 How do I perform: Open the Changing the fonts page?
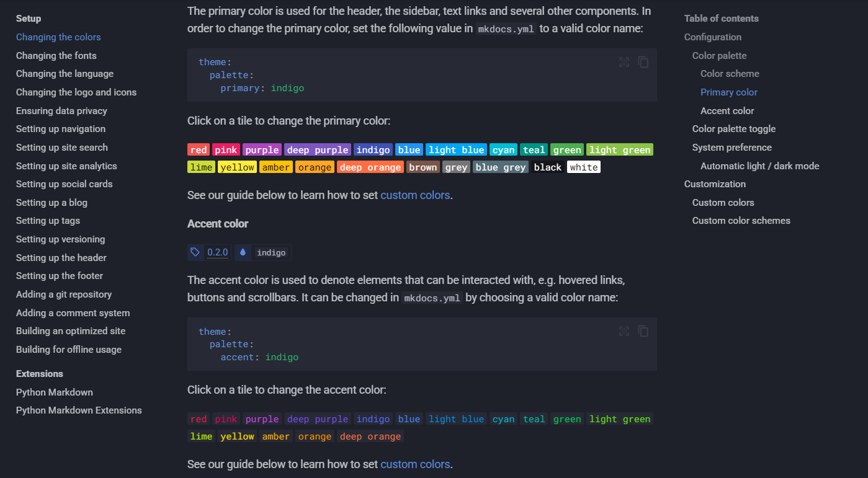click(x=56, y=56)
